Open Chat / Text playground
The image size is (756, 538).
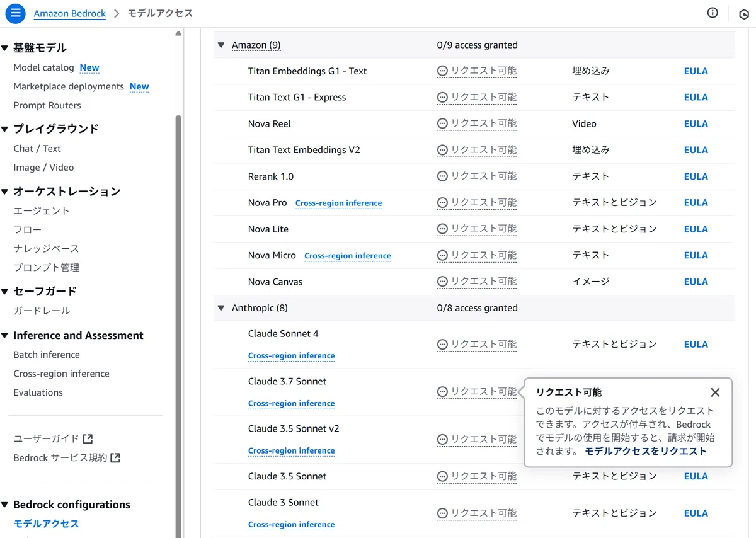tap(37, 149)
